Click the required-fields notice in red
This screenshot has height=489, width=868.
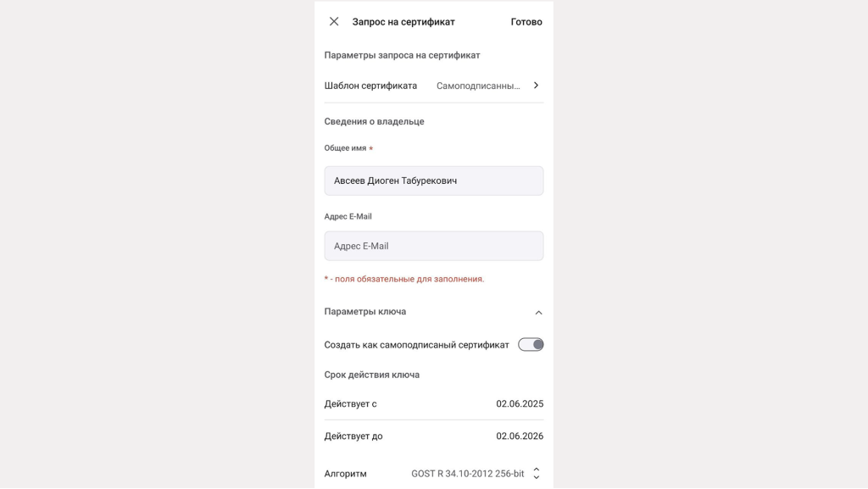click(x=404, y=279)
